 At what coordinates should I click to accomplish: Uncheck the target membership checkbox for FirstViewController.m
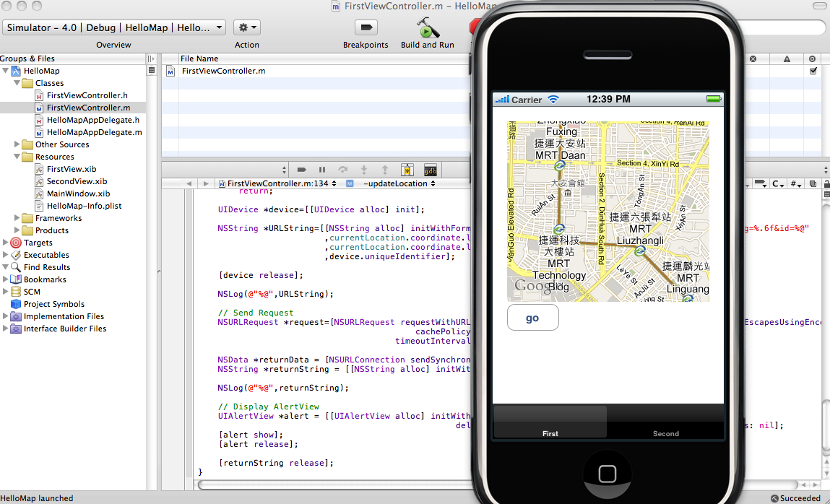813,71
